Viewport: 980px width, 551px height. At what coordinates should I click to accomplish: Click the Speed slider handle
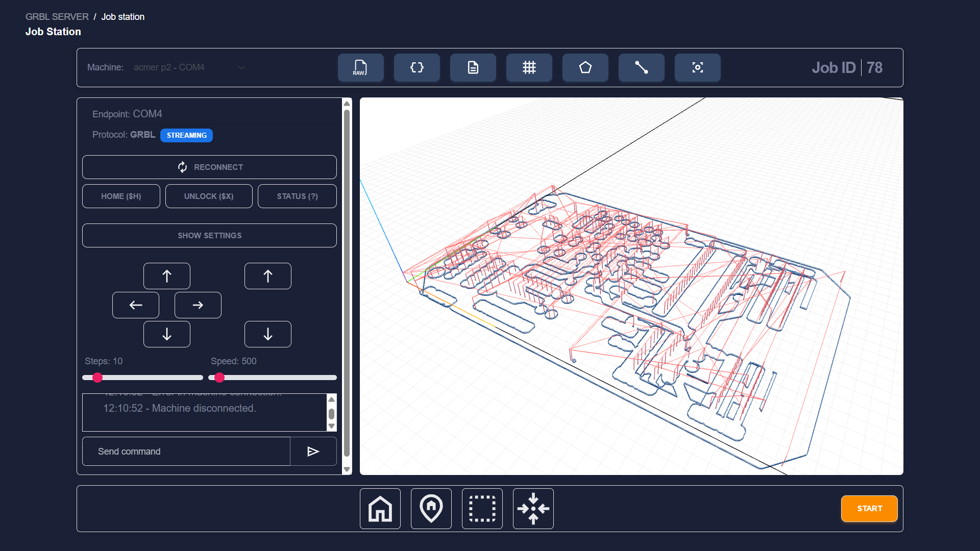point(219,378)
